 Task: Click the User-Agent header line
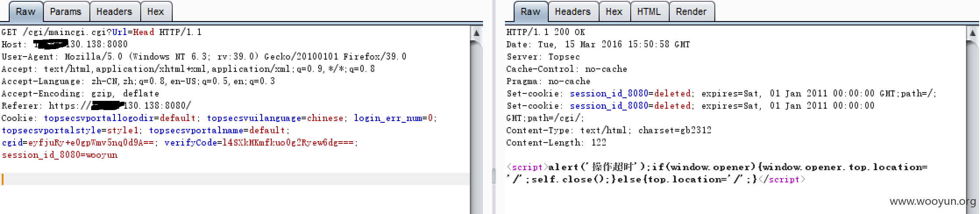[204, 57]
